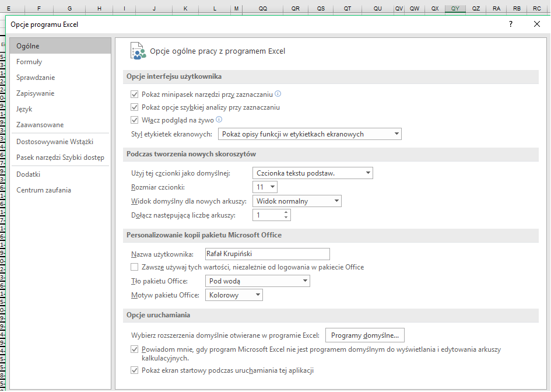551x392 pixels.
Task: Enable Zawsze używaj tych wartości checkbox
Action: (134, 267)
